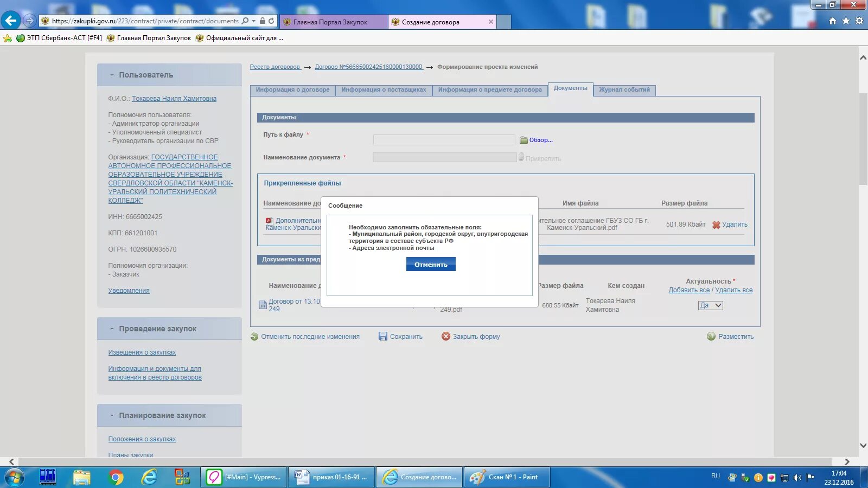Image resolution: width=868 pixels, height=488 pixels.
Task: Click the refresh icon in address bar
Action: click(271, 21)
